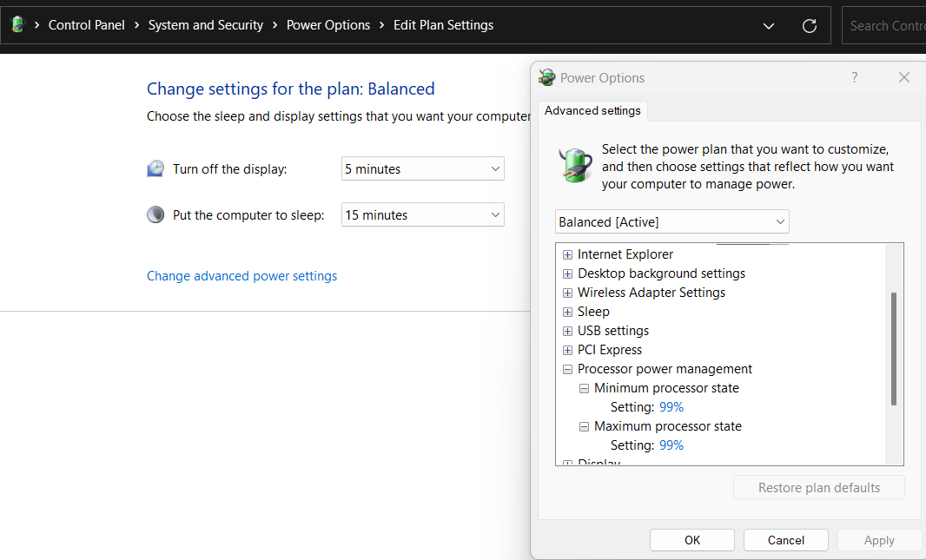Open the address bar history chevron
This screenshot has width=926, height=560.
[769, 26]
